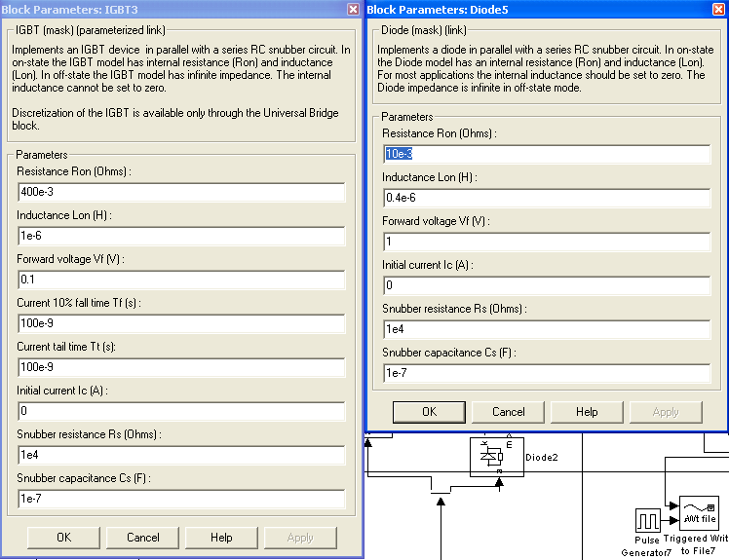Click the 'Current tail time Tt (s)' label
729x560 pixels.
[66, 347]
